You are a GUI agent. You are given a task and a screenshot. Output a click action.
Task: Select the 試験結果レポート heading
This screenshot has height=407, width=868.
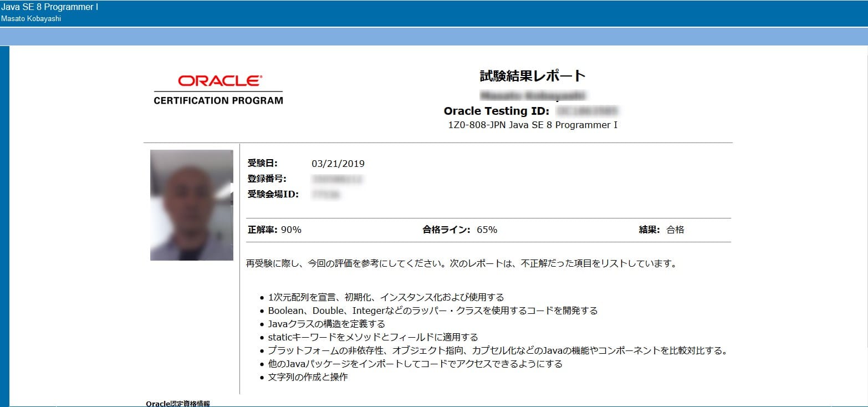pyautogui.click(x=532, y=76)
